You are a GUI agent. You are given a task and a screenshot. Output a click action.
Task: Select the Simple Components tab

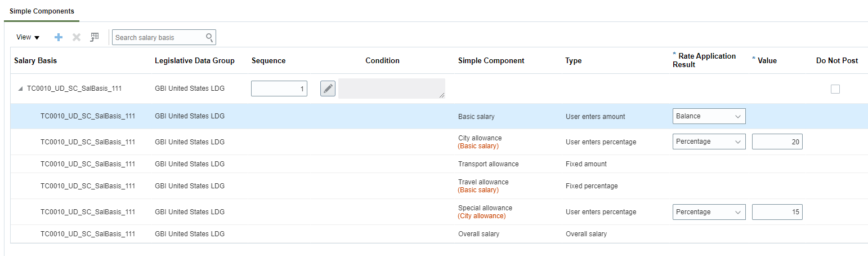coord(42,11)
